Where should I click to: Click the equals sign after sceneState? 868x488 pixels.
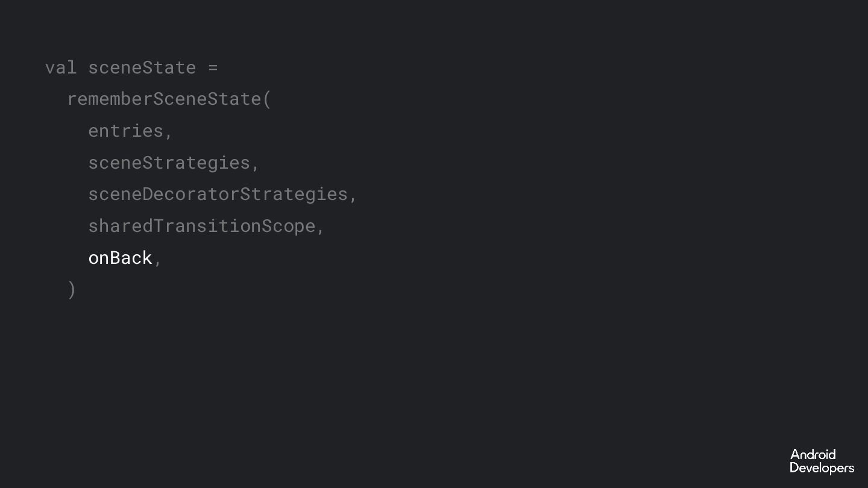(213, 67)
